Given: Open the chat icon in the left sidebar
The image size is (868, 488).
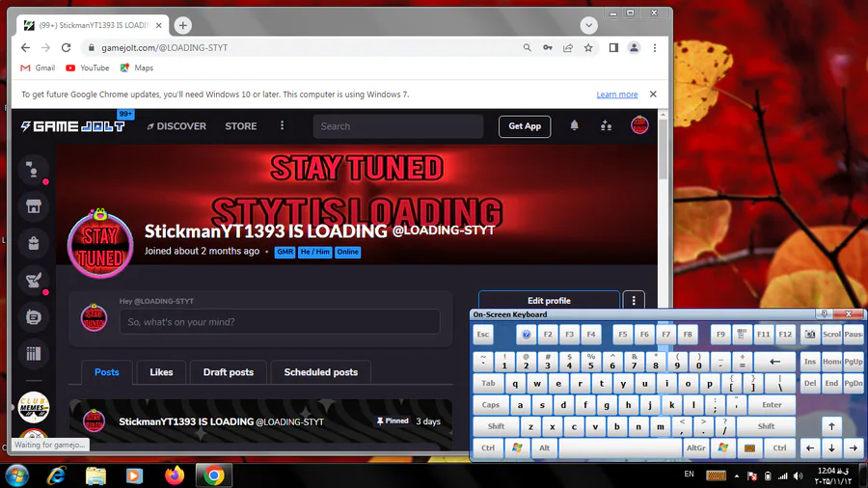Looking at the screenshot, I should (34, 317).
